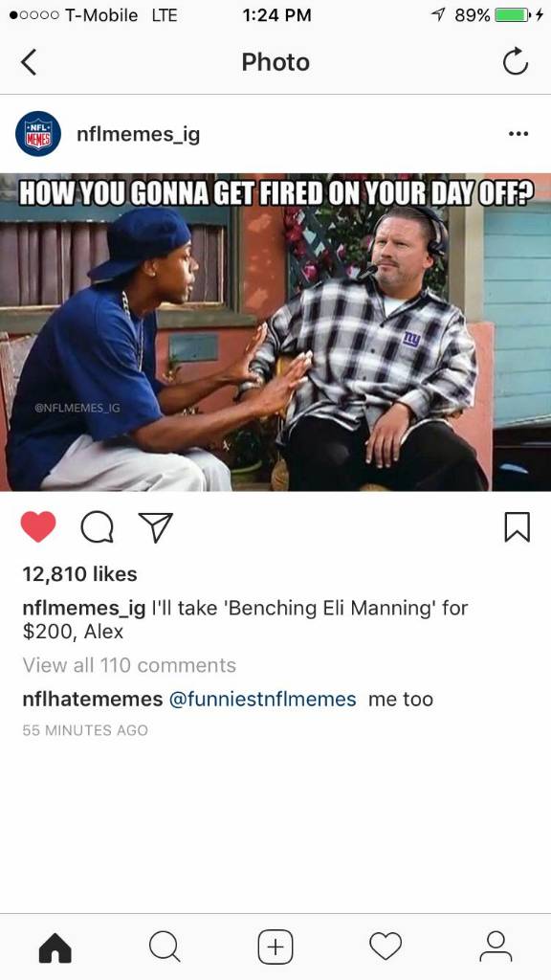Tap caption username nflmemes_ig
The image size is (551, 980).
point(84,608)
